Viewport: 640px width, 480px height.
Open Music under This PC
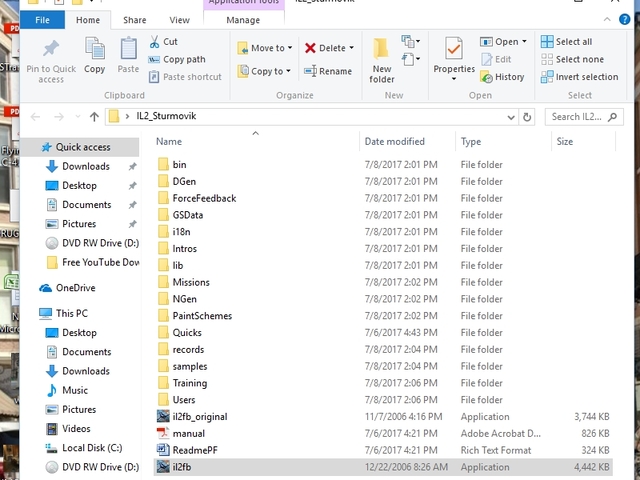coord(67,391)
